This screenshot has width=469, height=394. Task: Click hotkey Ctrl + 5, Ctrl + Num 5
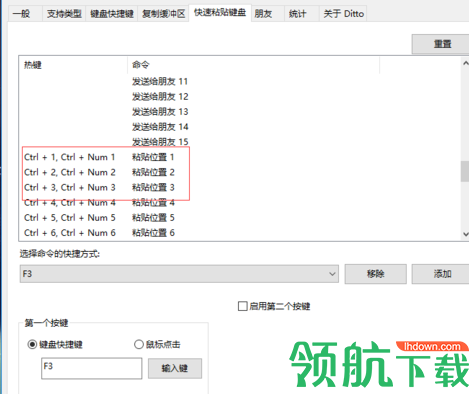click(70, 218)
